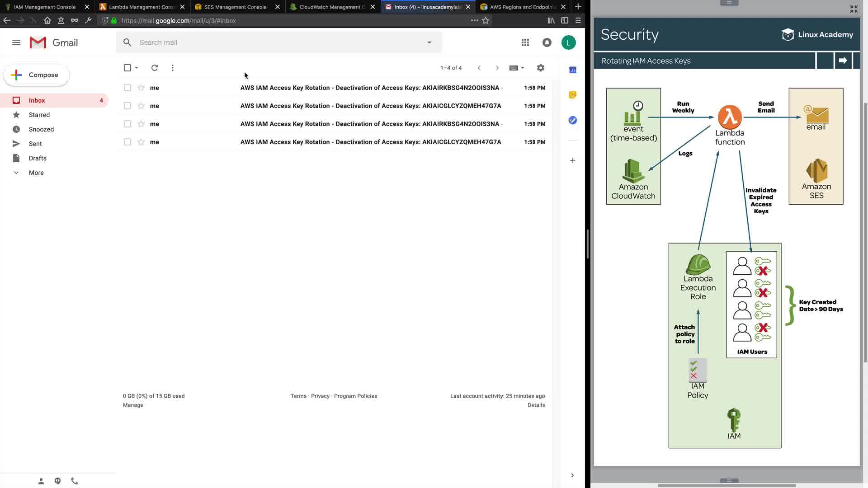Toggle the select-all checkbox
This screenshot has width=868, height=488.
click(x=127, y=68)
